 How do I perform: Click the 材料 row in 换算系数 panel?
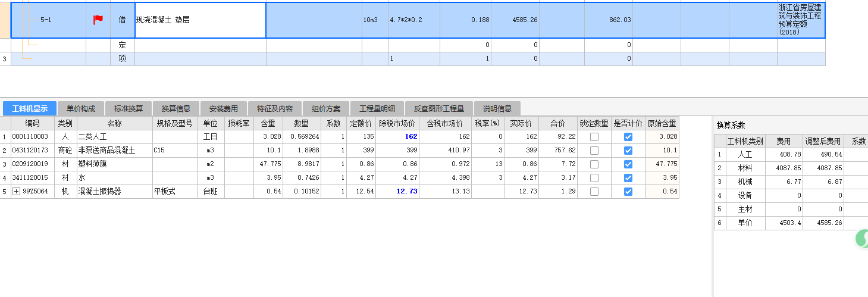791,168
